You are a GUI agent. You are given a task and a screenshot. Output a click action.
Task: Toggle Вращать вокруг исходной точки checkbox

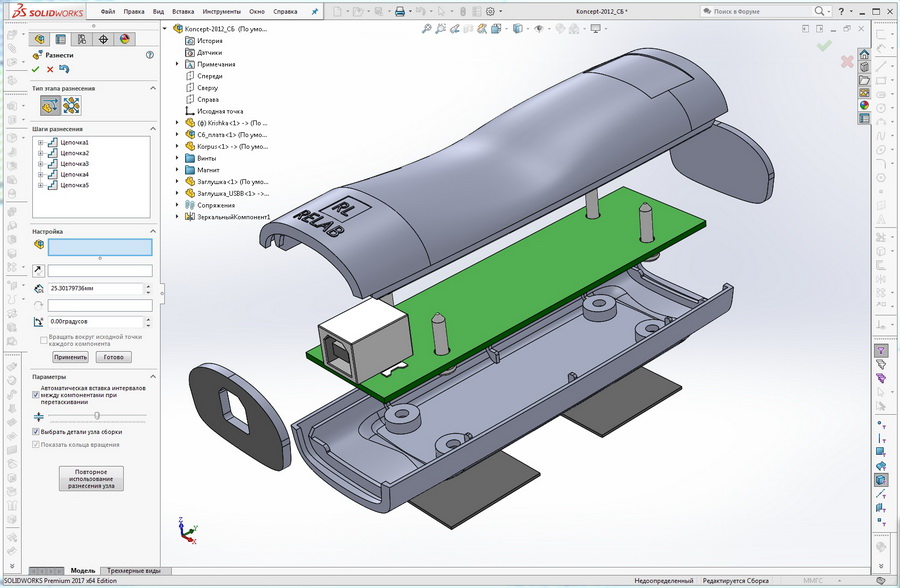[x=43, y=338]
